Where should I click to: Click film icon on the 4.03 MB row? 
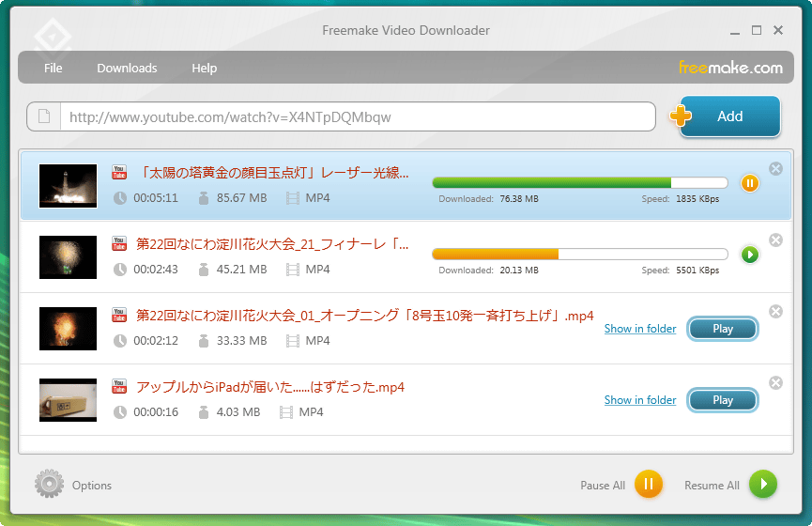[286, 412]
